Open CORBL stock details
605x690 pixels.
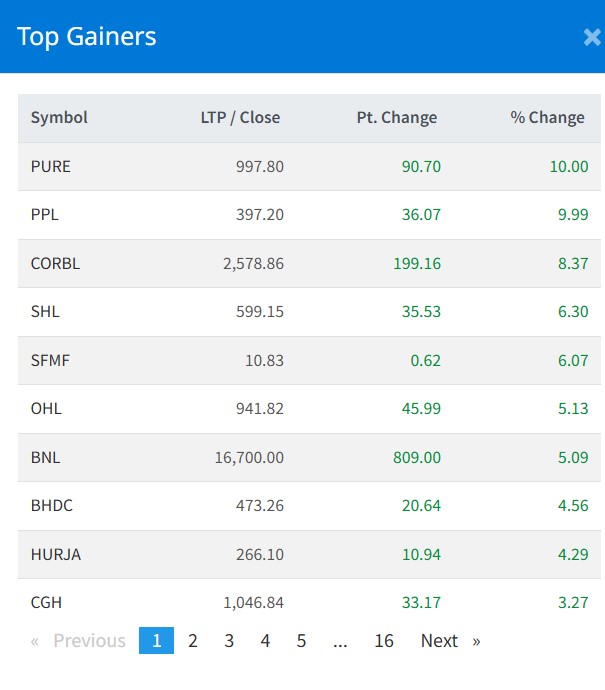coord(55,264)
